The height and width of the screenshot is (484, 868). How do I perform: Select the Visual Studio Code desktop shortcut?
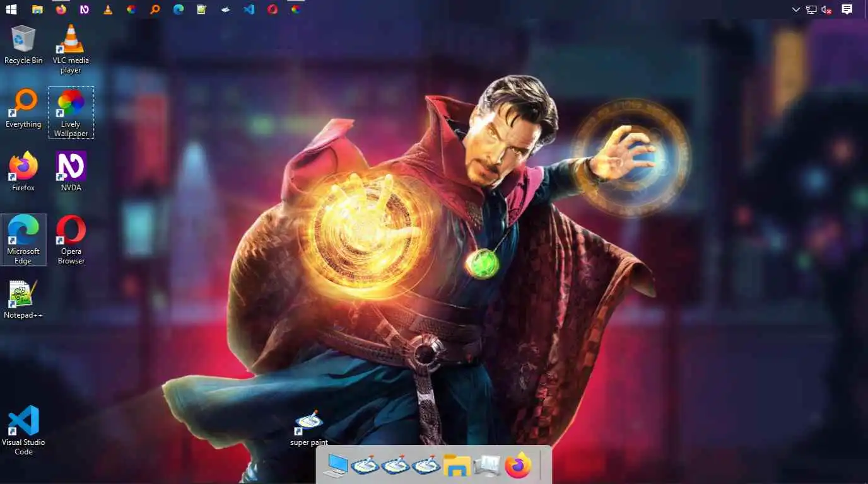[x=23, y=430]
